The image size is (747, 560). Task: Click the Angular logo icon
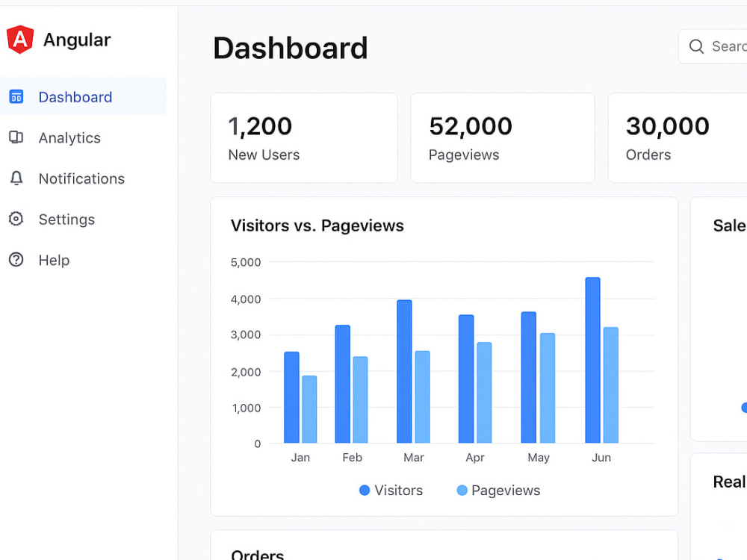[20, 40]
